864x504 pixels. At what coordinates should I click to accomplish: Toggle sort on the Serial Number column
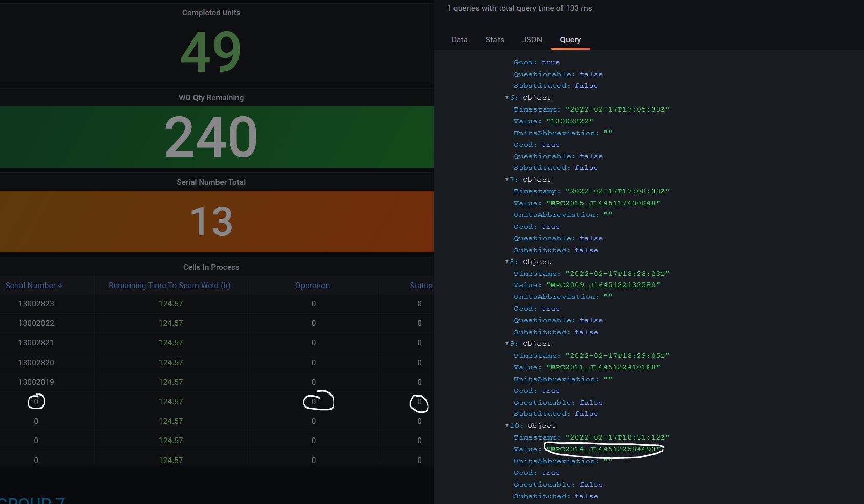[x=33, y=286]
